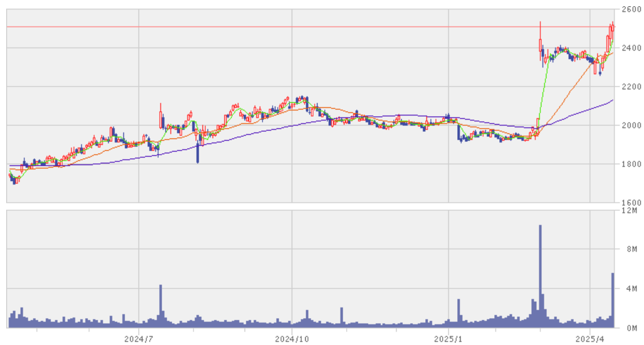Click the 8M volume axis label

pos(633,249)
